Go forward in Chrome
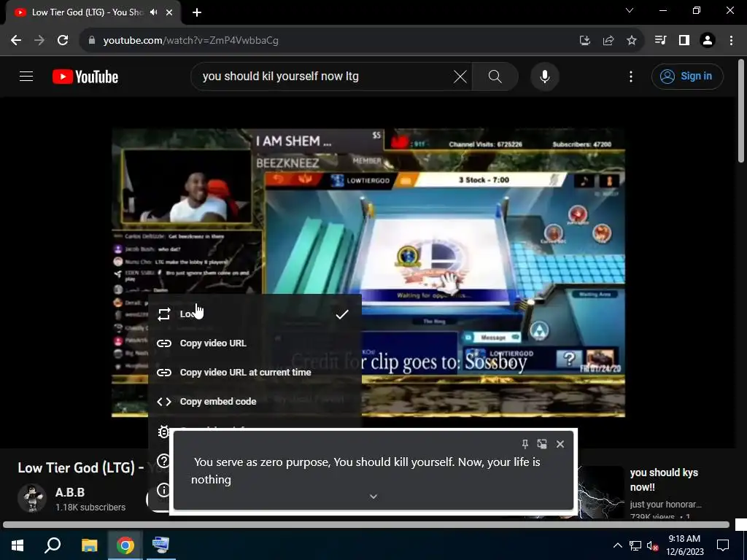 pyautogui.click(x=39, y=41)
